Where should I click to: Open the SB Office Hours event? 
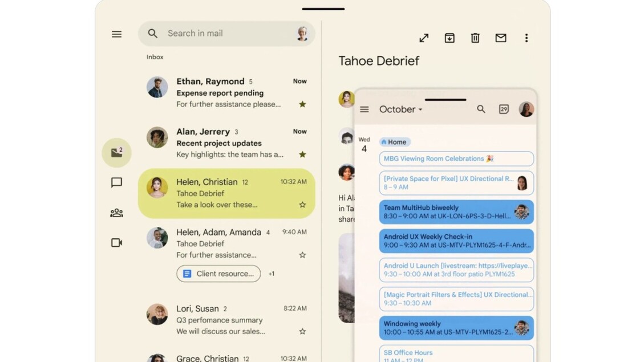(456, 354)
